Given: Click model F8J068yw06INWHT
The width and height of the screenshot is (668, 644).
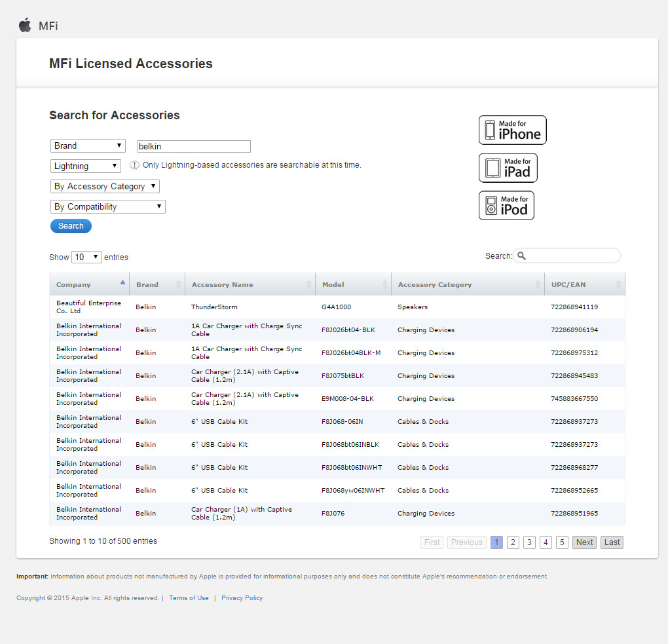Looking at the screenshot, I should pyautogui.click(x=353, y=491).
